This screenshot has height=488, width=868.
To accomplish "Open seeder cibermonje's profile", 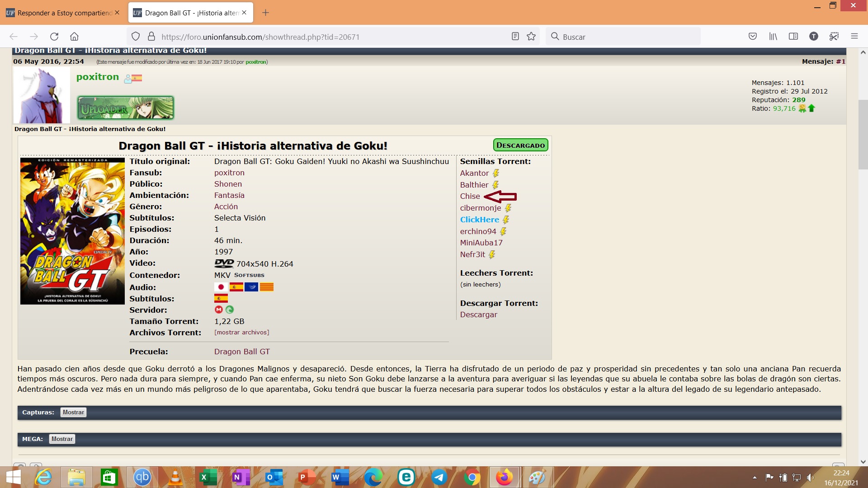I will pos(481,208).
